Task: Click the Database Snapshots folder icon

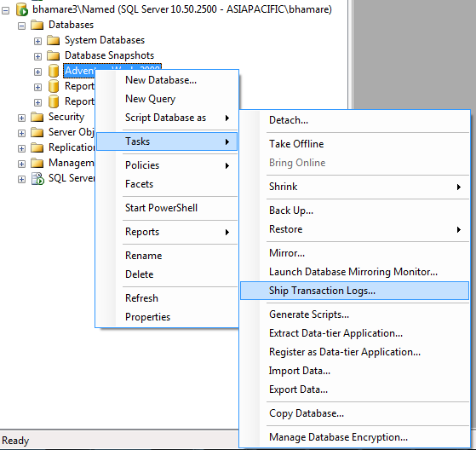Action: click(54, 55)
